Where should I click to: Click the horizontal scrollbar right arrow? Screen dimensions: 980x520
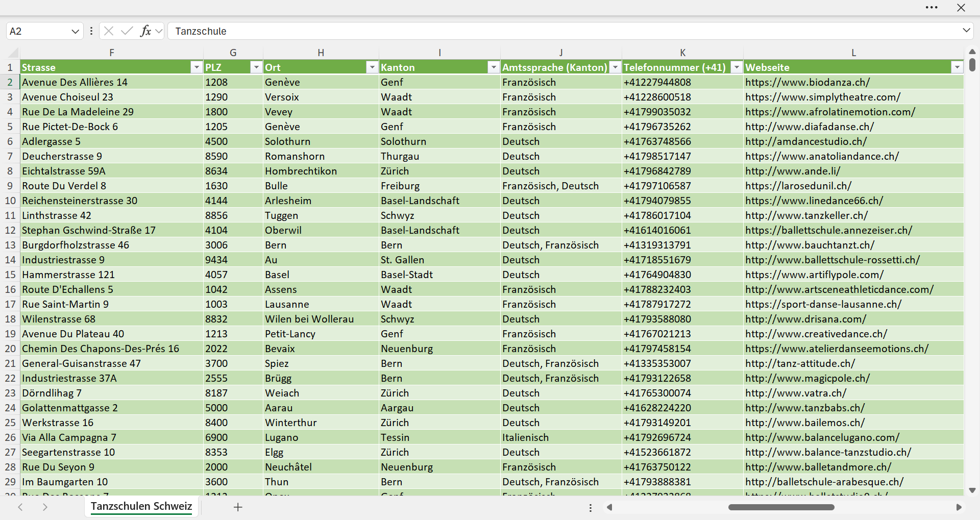pyautogui.click(x=959, y=507)
